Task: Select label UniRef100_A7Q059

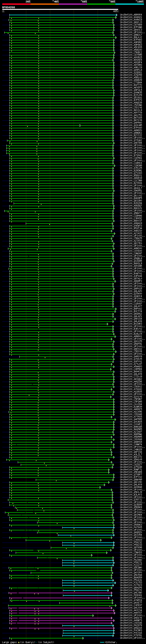Action: [x=131, y=75]
